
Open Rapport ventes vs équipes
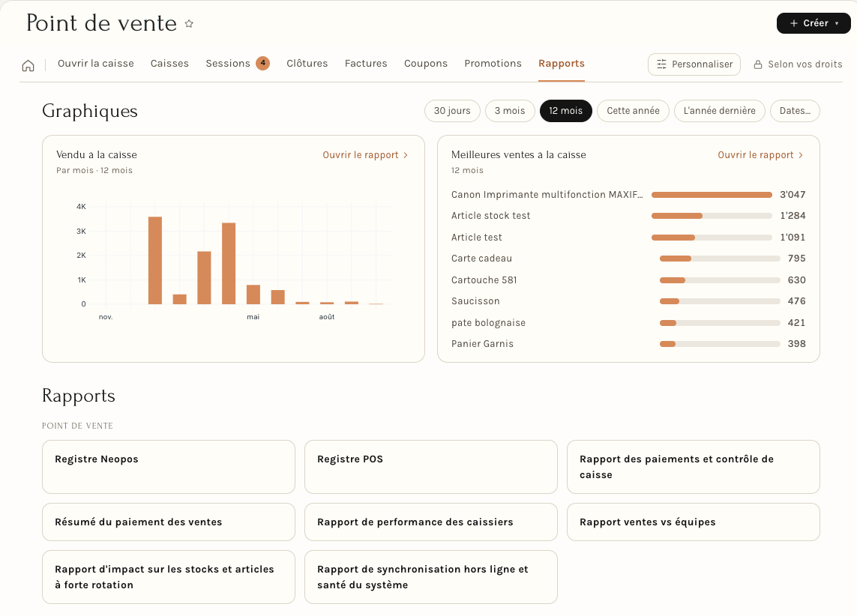tap(693, 522)
